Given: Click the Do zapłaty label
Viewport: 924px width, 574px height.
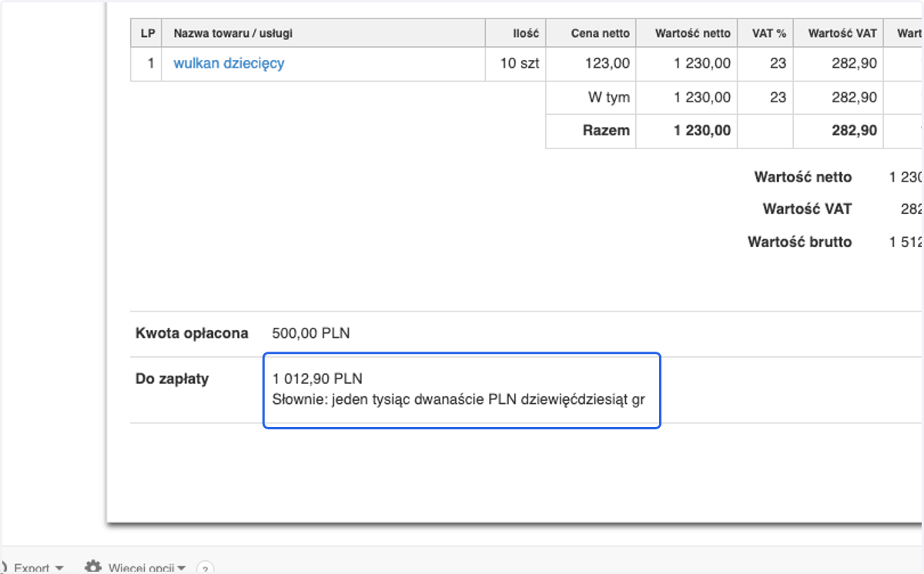Looking at the screenshot, I should 172,379.
